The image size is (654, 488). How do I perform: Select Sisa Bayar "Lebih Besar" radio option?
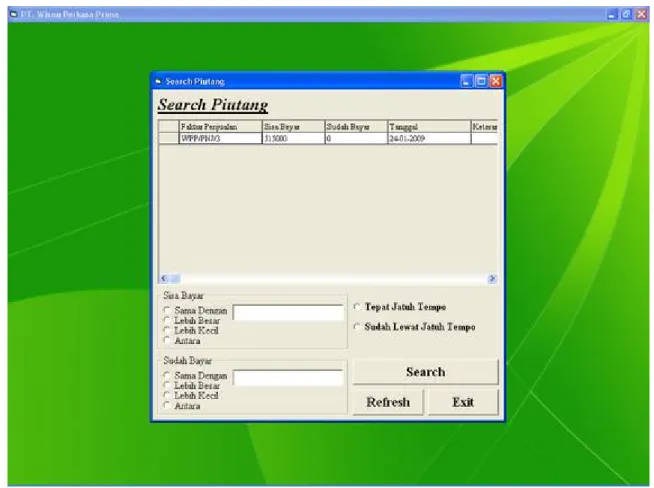pos(167,320)
